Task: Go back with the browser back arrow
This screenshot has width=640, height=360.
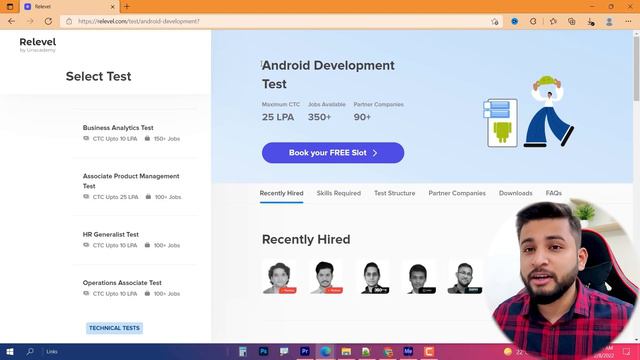Action: 11,21
